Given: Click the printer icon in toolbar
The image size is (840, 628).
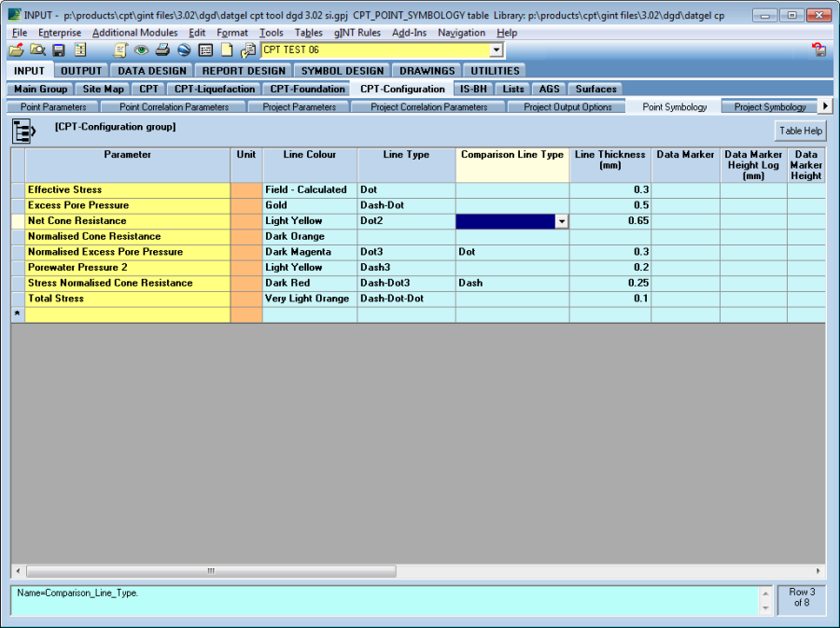Looking at the screenshot, I should coord(161,50).
